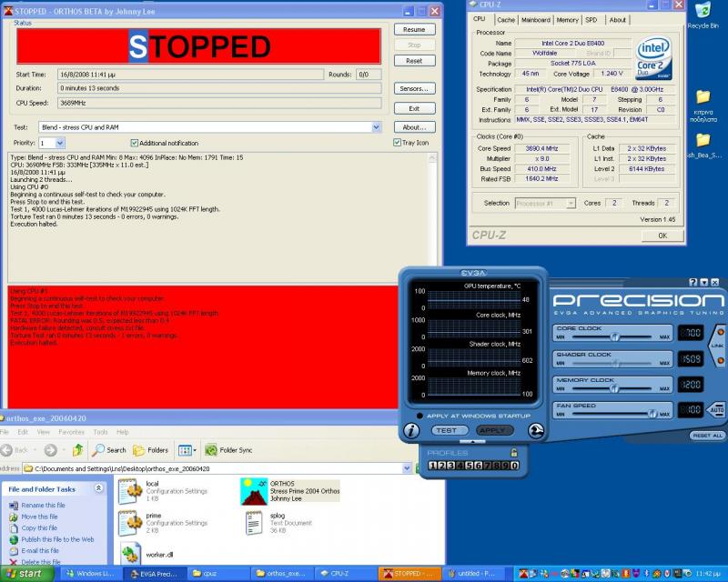This screenshot has height=582, width=728.
Task: Click the Fan Speed slider handle
Action: click(652, 414)
